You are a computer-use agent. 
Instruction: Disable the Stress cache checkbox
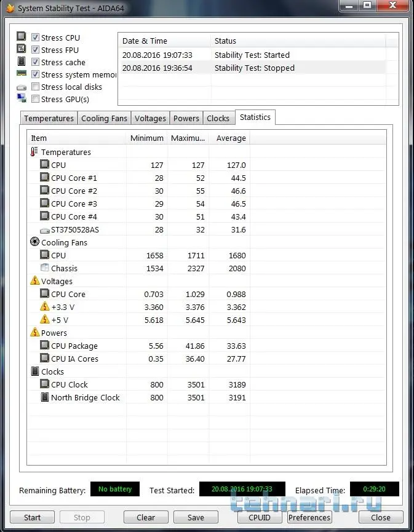(35, 62)
